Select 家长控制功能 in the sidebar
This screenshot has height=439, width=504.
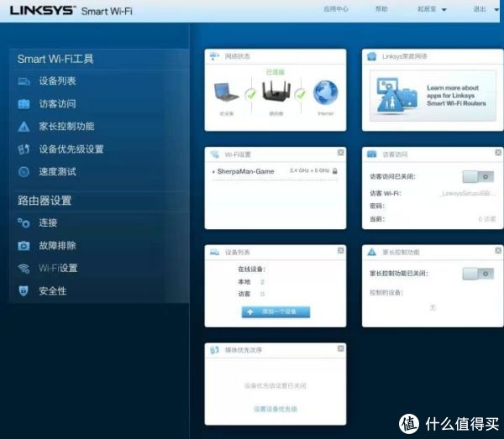66,127
